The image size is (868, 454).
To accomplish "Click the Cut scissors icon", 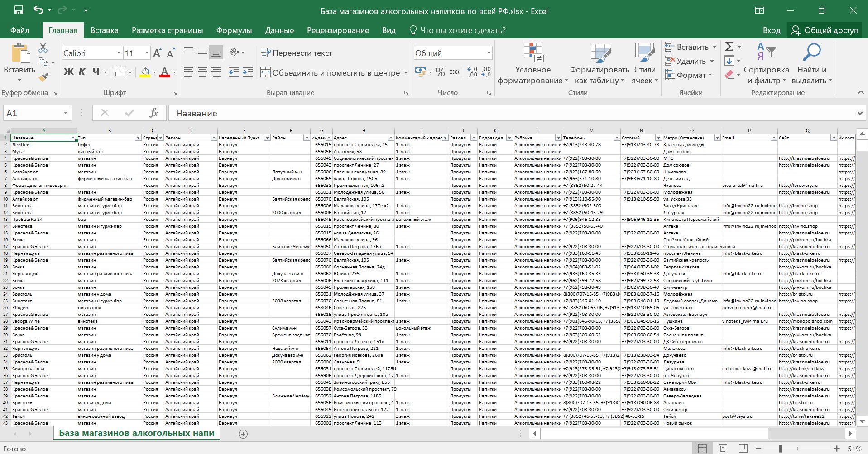I will [x=43, y=48].
